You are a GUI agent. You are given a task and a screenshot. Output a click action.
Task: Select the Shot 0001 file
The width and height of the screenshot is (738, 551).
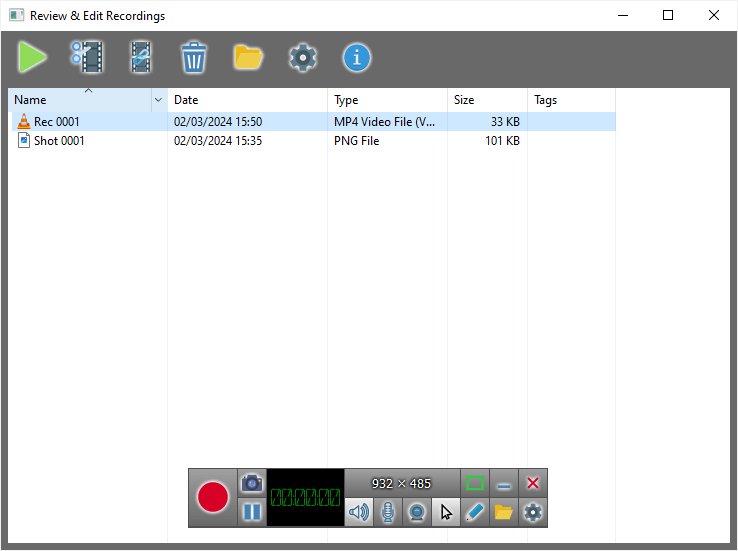(313, 141)
